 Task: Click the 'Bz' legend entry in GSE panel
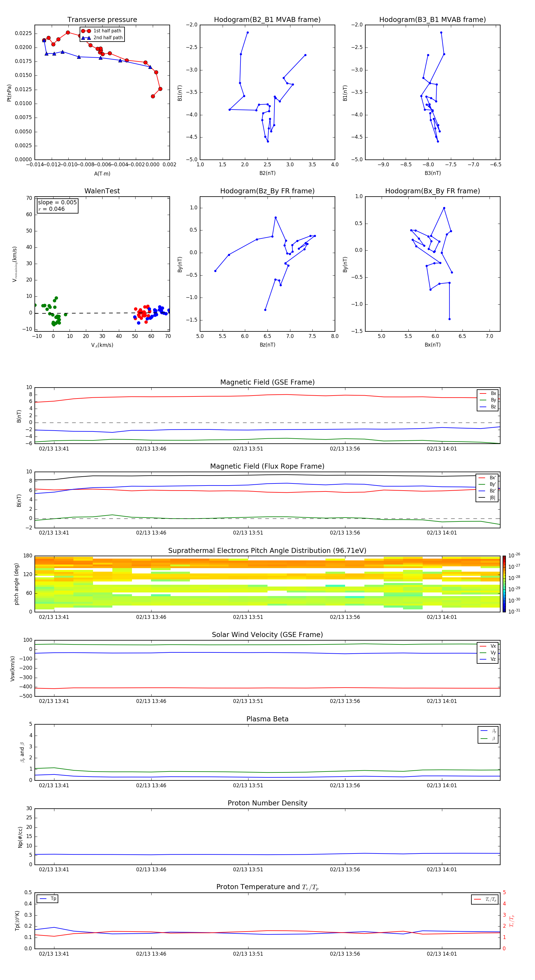pos(488,407)
